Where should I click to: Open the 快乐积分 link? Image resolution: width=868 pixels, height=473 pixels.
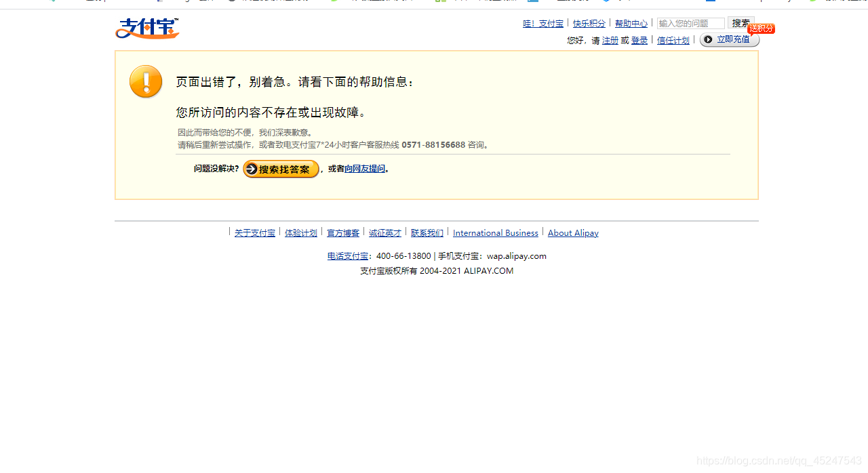coord(589,24)
